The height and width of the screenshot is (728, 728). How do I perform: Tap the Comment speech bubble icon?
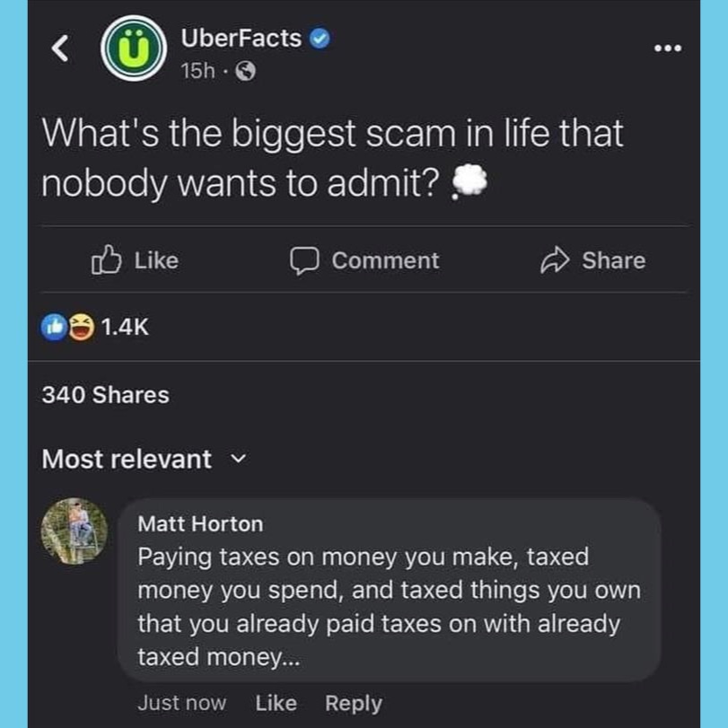pos(304,260)
